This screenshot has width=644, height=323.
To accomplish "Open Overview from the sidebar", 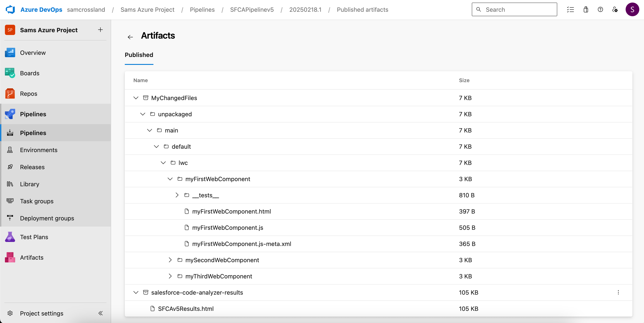I will coord(56,53).
